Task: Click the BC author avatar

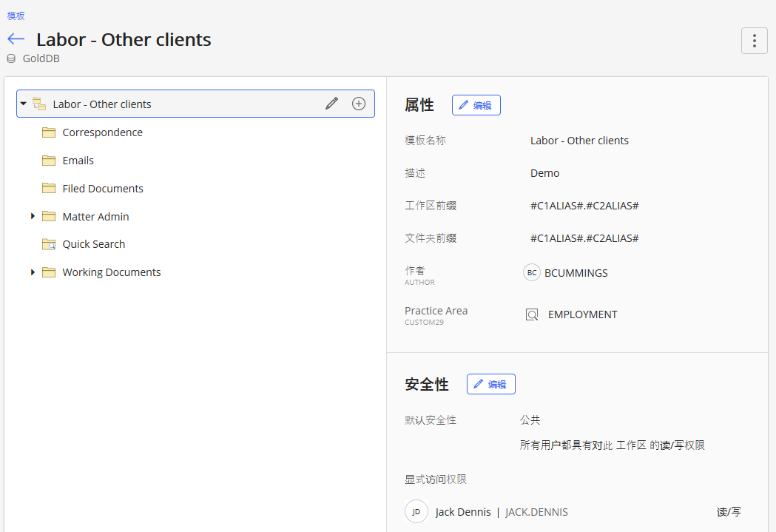Action: [x=532, y=273]
